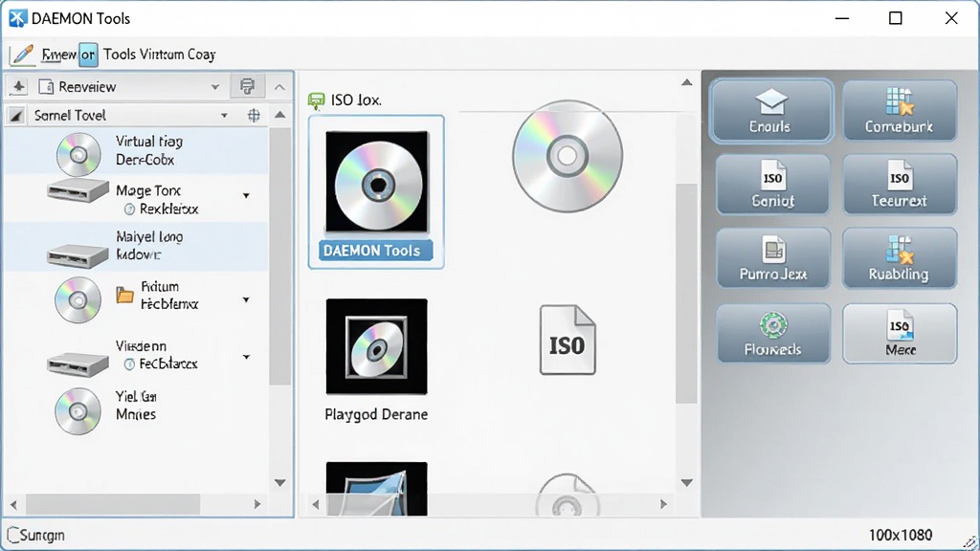Click the Comeburk button

click(x=900, y=111)
